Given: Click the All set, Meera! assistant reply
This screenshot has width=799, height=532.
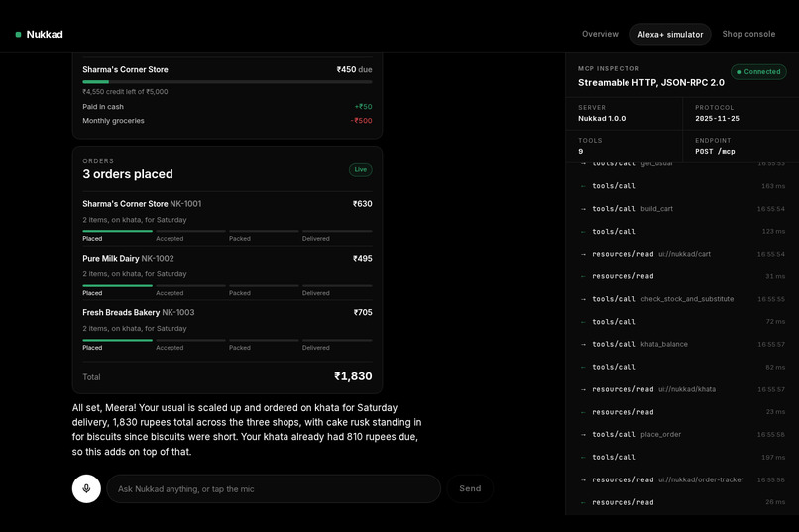Looking at the screenshot, I should [x=247, y=430].
